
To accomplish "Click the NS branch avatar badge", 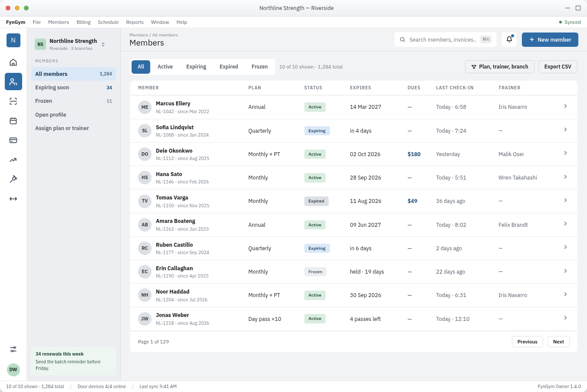I will coord(40,44).
